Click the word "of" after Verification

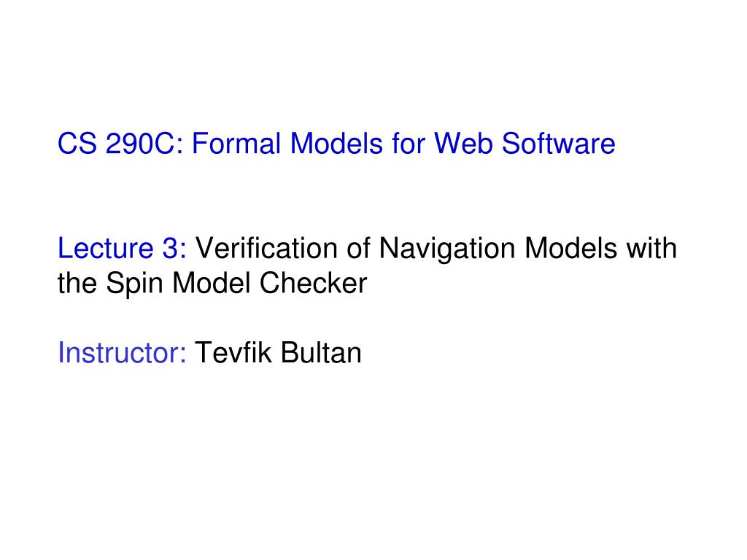tap(358, 248)
